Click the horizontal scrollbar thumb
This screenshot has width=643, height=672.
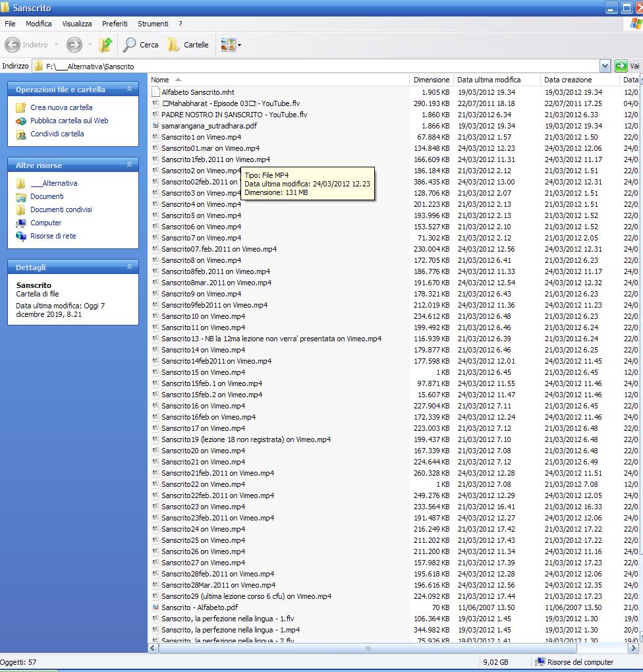367,648
